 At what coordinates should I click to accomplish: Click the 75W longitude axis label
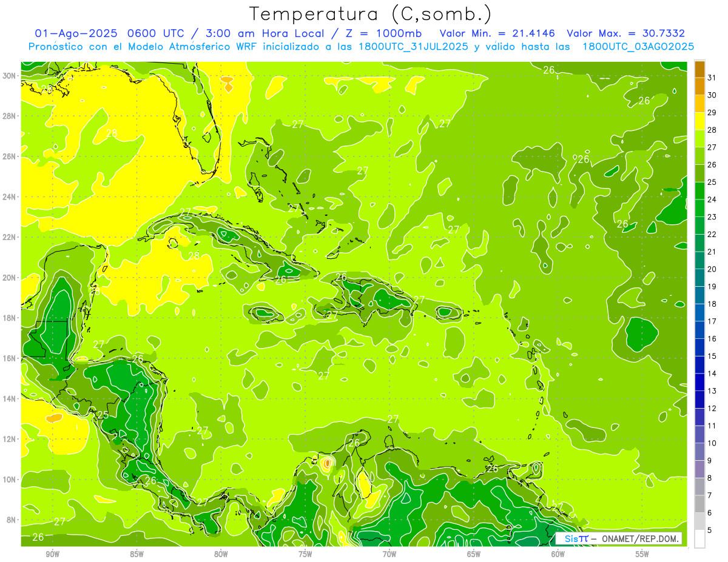pyautogui.click(x=305, y=554)
